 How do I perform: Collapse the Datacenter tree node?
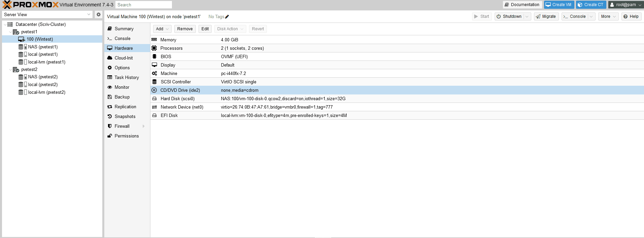(x=5, y=24)
